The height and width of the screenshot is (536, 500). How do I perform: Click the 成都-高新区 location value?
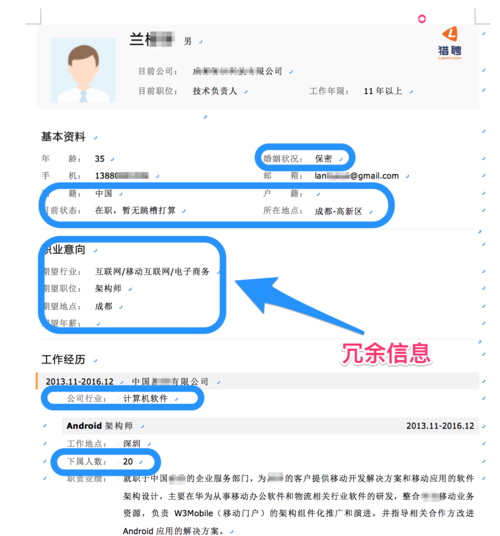pyautogui.click(x=338, y=211)
